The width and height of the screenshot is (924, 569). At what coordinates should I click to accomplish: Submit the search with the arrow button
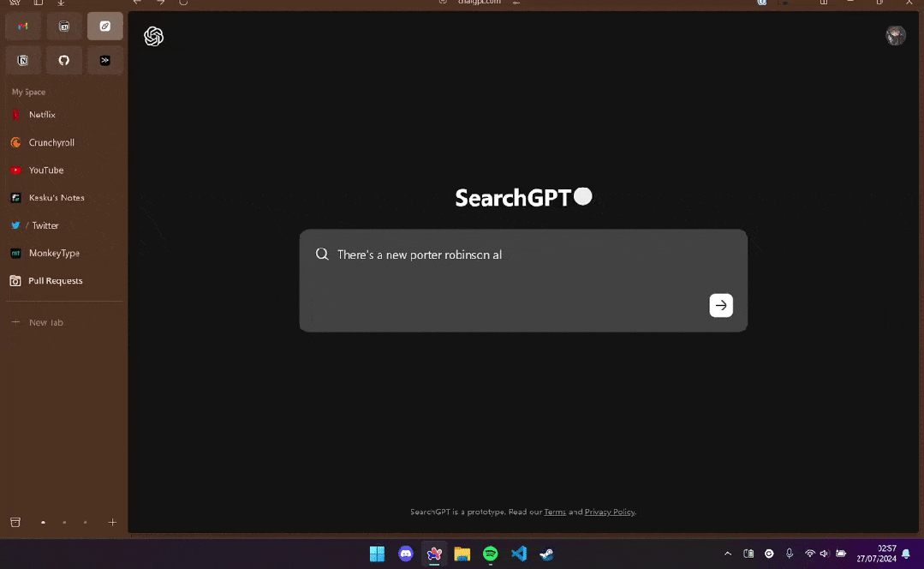pyautogui.click(x=720, y=305)
